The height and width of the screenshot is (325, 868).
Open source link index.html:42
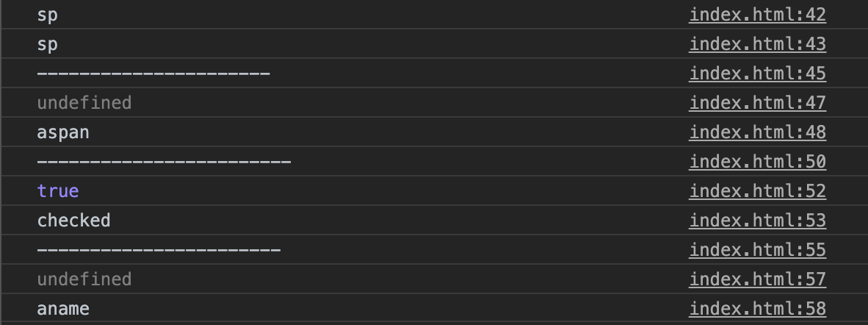(x=757, y=15)
